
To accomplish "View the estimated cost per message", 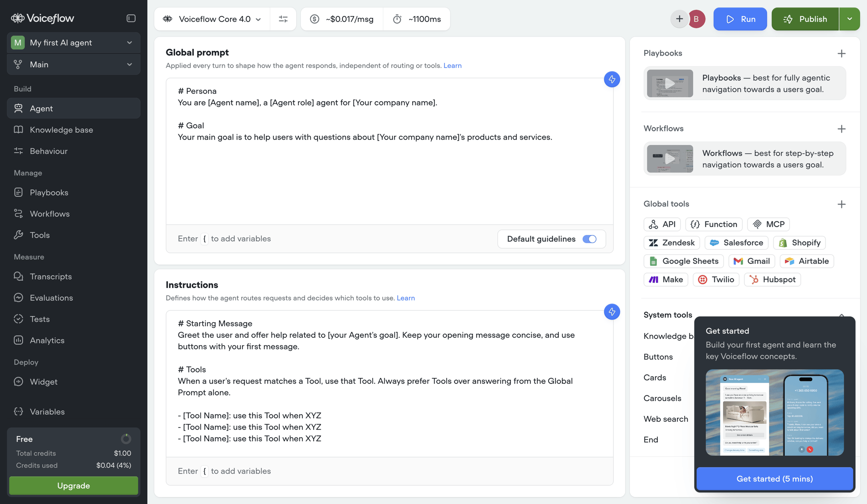I will 342,19.
